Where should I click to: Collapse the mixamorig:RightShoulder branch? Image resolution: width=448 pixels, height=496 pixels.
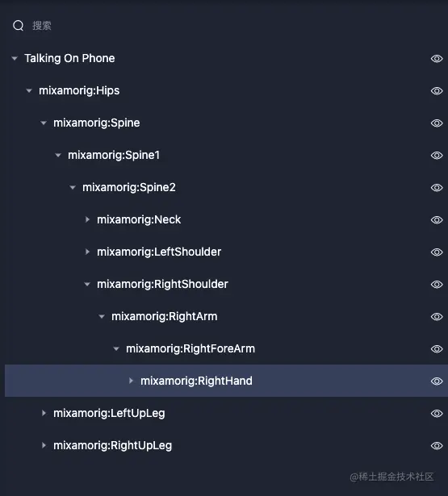coord(87,285)
